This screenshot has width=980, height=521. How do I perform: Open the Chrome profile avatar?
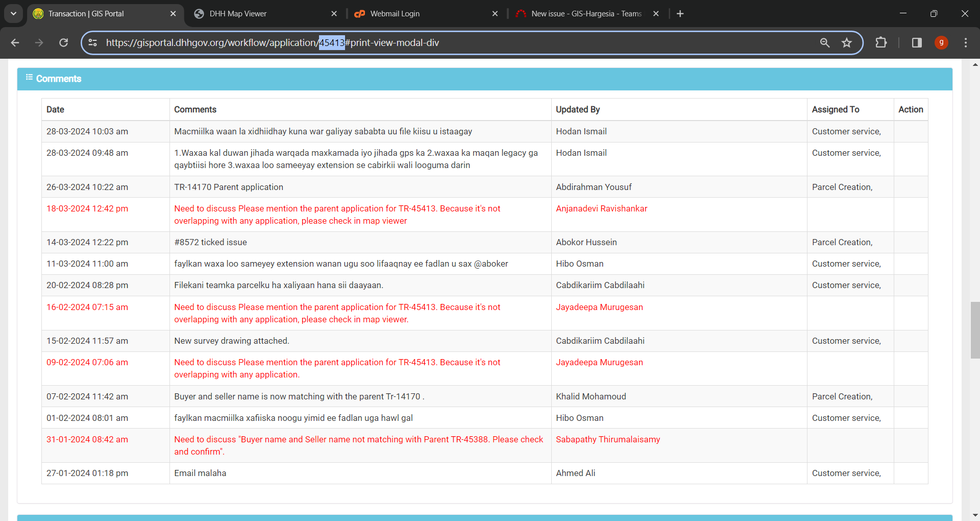pos(942,43)
